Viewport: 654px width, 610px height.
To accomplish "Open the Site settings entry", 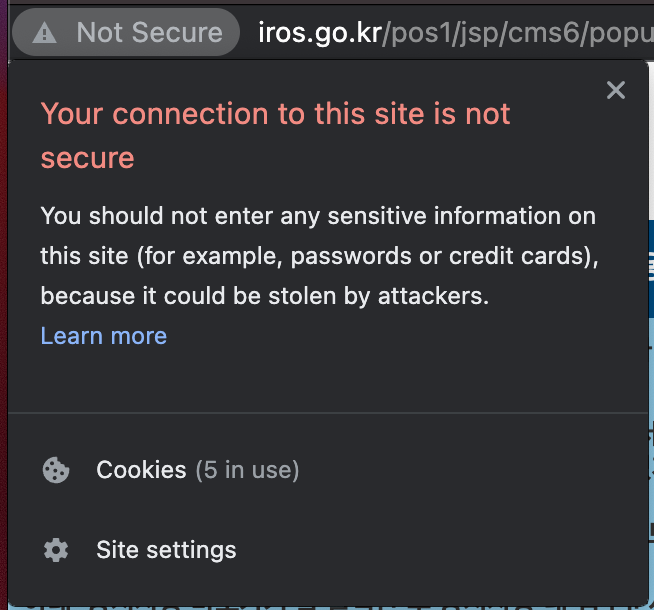I will (x=166, y=550).
